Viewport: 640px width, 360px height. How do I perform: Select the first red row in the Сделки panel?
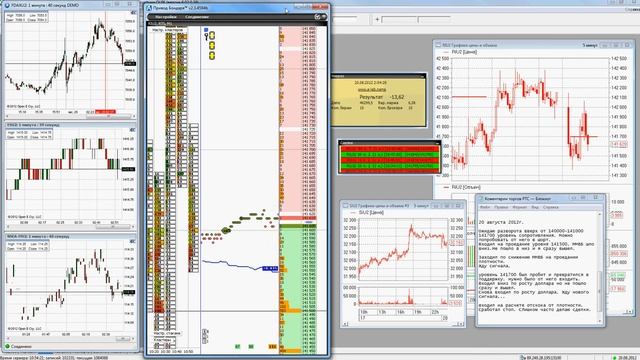point(389,149)
